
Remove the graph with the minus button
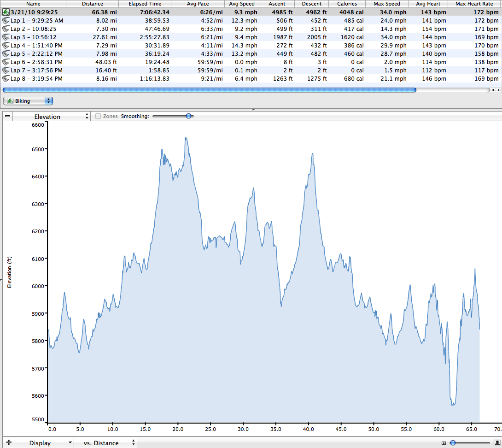pyautogui.click(x=7, y=116)
